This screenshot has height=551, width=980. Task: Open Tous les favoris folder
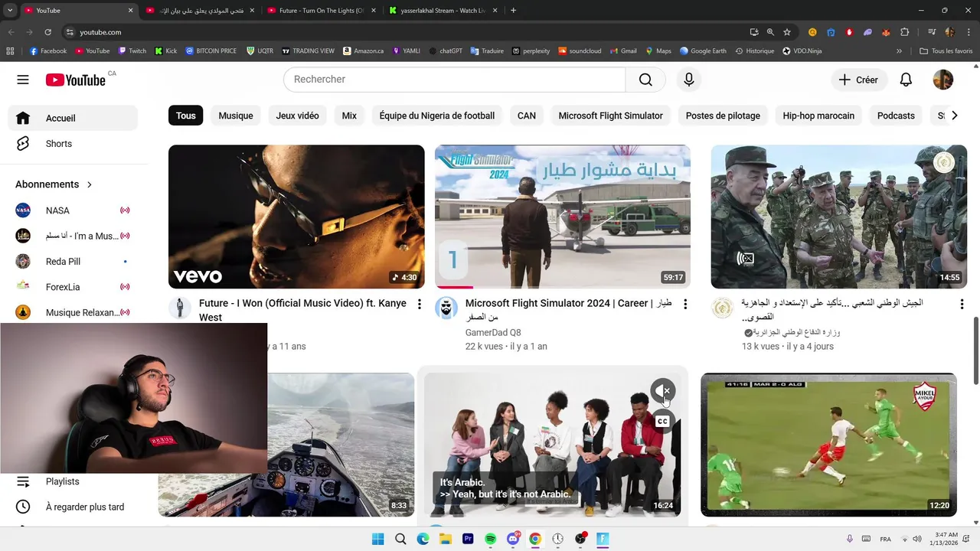pos(946,51)
